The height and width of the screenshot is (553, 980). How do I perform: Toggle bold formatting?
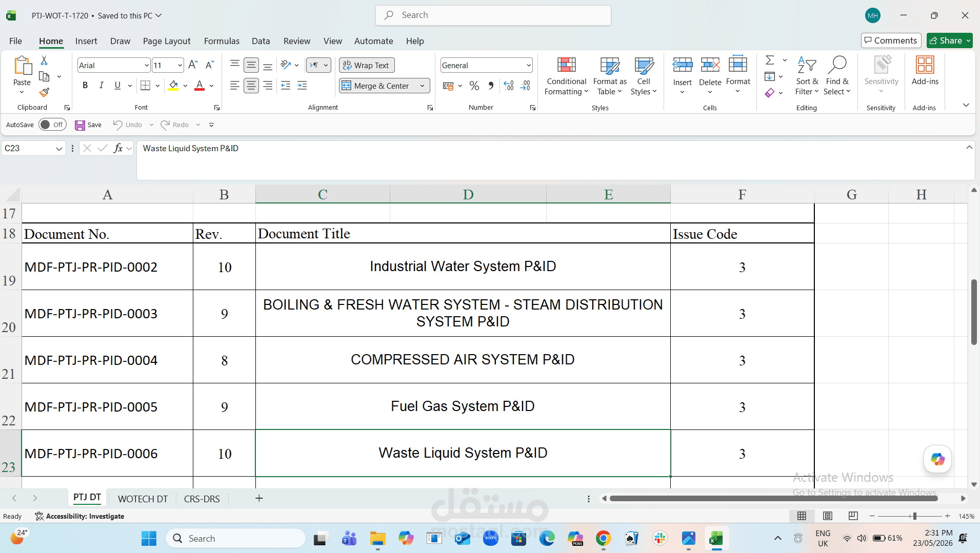[x=85, y=86]
